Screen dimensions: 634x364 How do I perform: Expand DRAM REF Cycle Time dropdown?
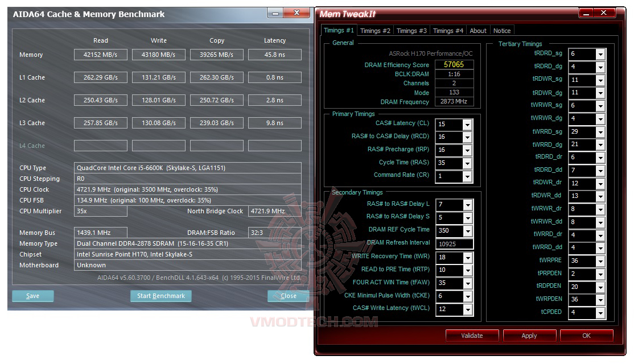click(x=467, y=231)
